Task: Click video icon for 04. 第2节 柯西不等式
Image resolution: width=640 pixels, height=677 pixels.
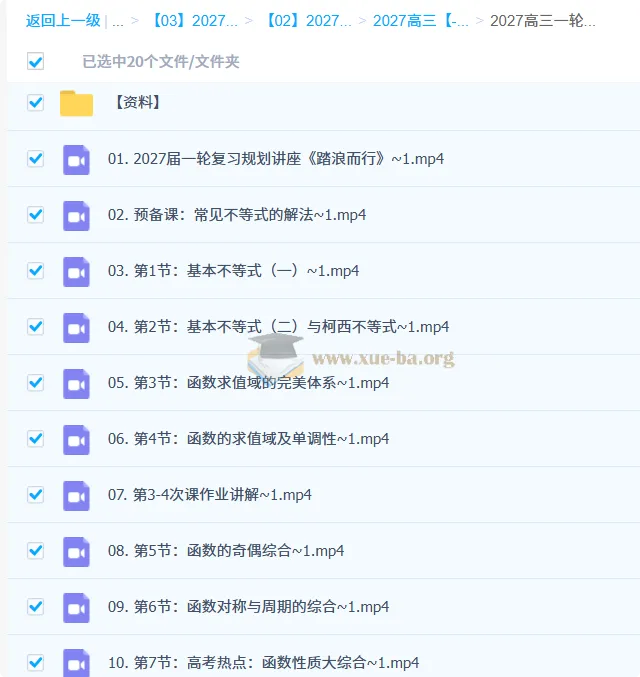Action: tap(76, 328)
